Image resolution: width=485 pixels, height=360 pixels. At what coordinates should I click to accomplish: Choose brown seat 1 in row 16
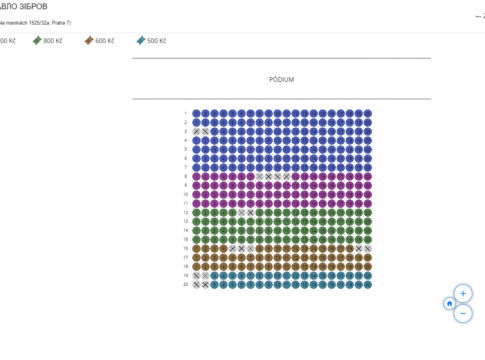pos(196,249)
